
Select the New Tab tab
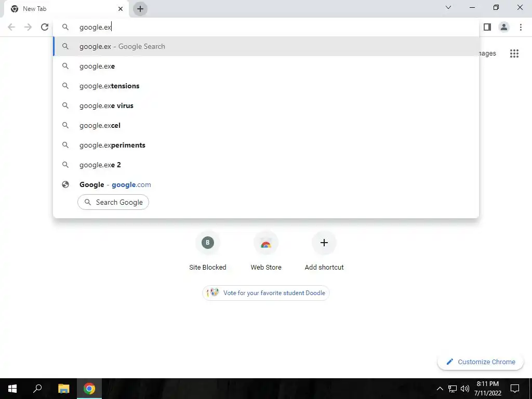(66, 9)
